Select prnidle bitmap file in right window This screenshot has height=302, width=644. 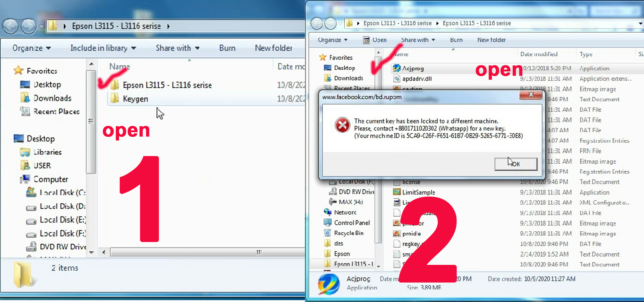click(x=407, y=233)
